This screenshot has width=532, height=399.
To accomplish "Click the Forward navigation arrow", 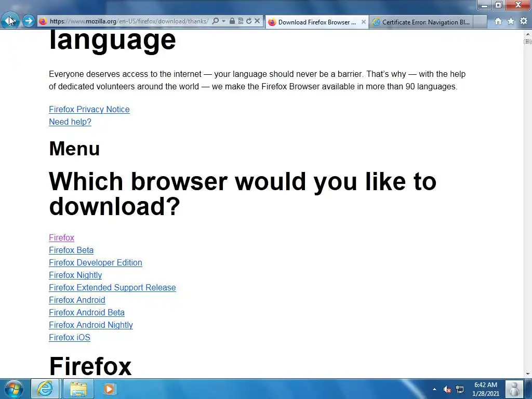I will coord(29,21).
